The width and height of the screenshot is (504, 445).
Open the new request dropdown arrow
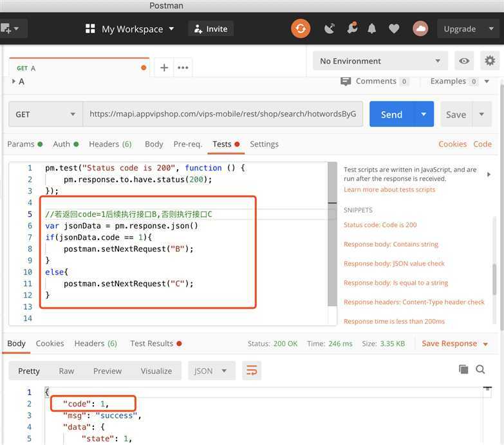[16, 28]
